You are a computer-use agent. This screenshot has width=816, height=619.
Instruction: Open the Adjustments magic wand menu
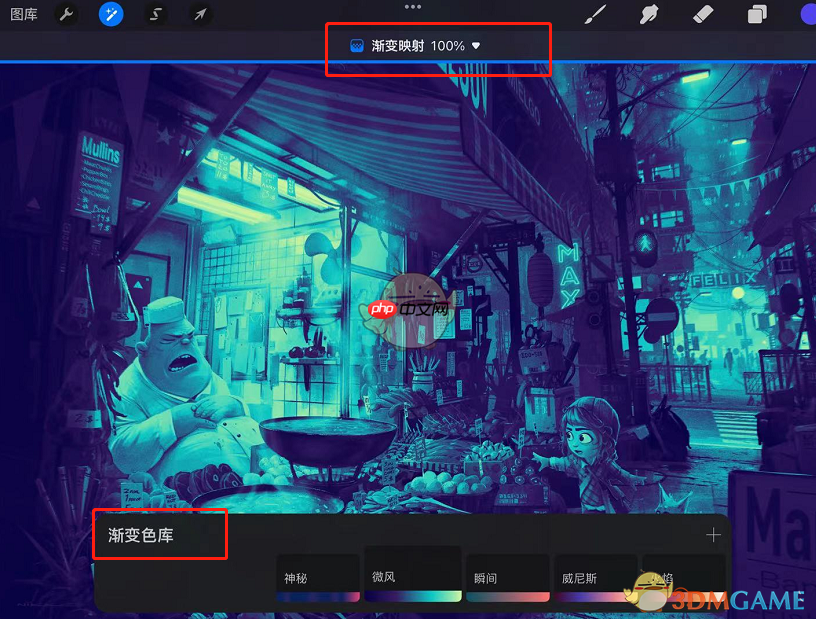[x=111, y=14]
